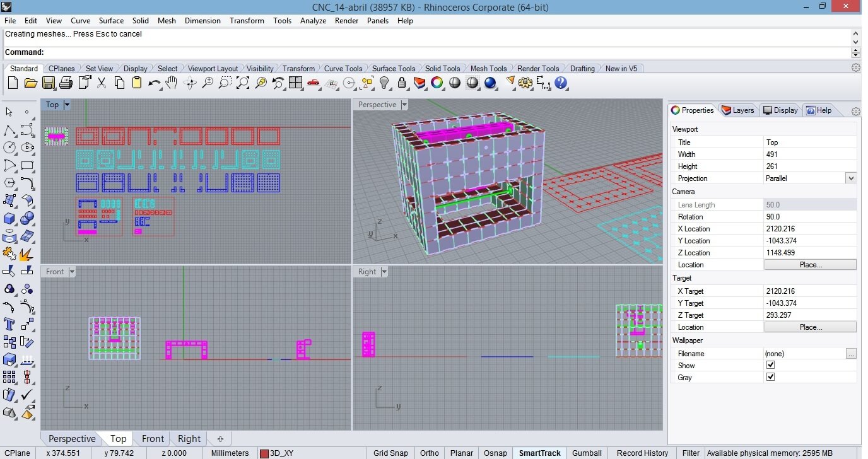
Task: Click the light bulb hide objects icon
Action: point(384,83)
